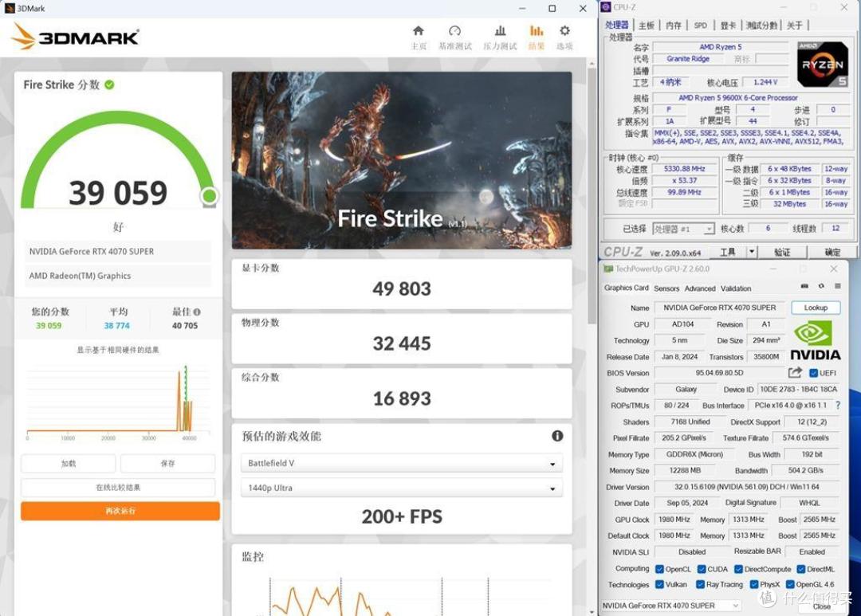861x616 pixels.
Task: Open the GPU-Z hamburger menu icon
Action: point(837,286)
